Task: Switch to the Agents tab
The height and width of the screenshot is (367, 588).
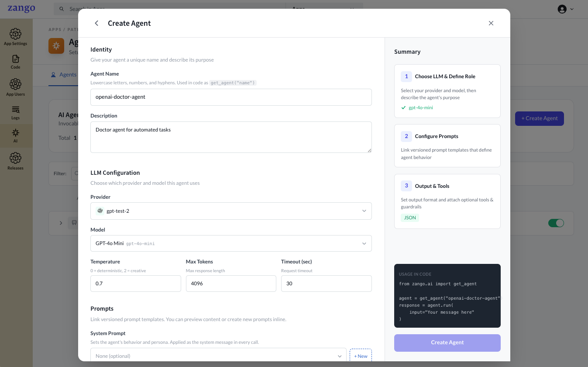Action: (x=64, y=75)
